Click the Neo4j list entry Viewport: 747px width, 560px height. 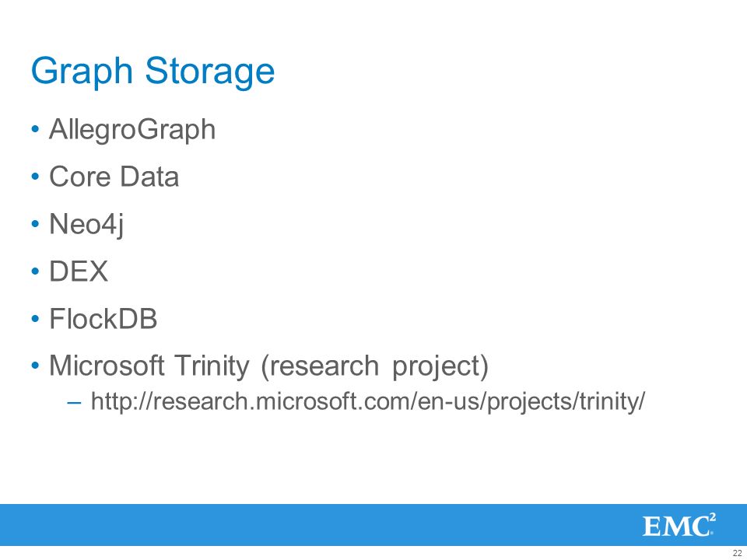(x=86, y=224)
